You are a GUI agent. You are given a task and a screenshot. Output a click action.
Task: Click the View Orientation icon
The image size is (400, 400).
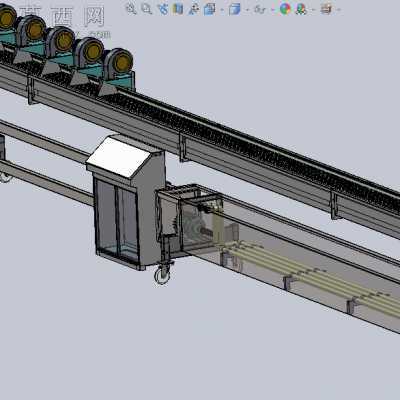pyautogui.click(x=210, y=9)
